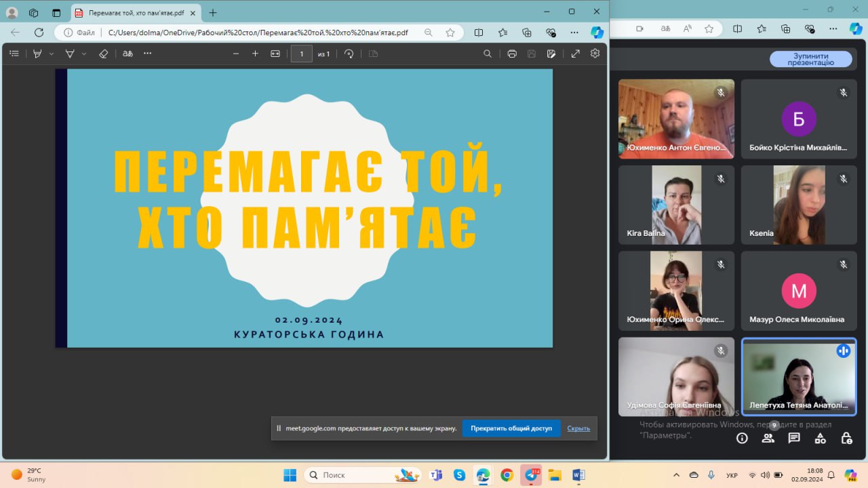Show hidden system tray icons
This screenshot has width=868, height=488.
pos(676,475)
